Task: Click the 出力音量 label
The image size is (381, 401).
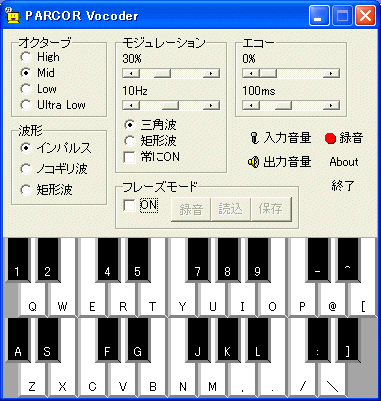Action: [287, 162]
